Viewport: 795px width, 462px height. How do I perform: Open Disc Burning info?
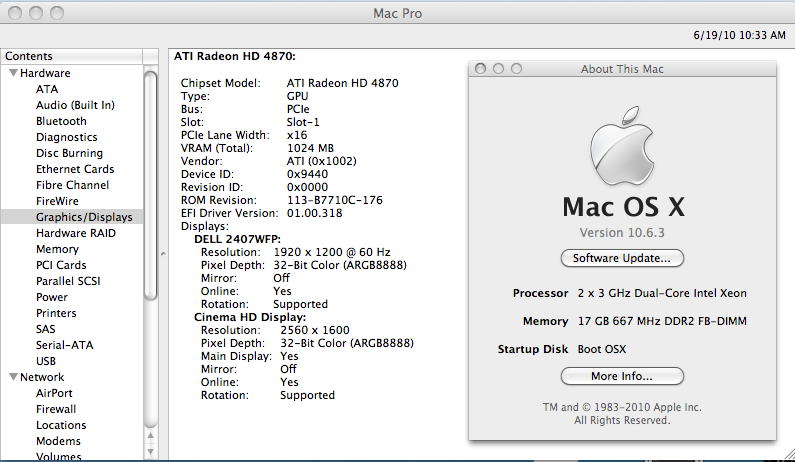point(69,153)
